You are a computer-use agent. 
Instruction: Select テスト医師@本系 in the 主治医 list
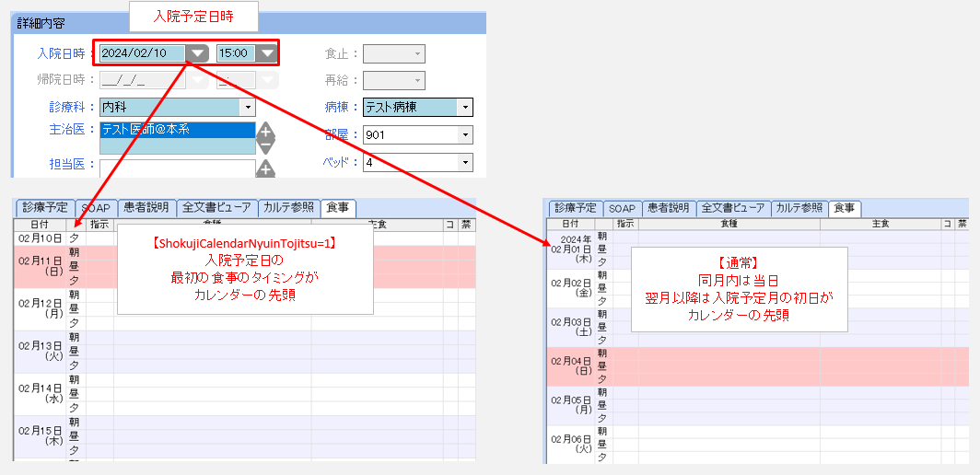(x=178, y=130)
